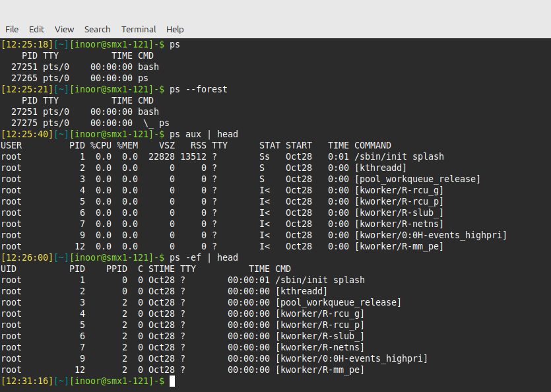Screen dimensions: 551x392
Task: Open the View menu
Action: [x=64, y=29]
